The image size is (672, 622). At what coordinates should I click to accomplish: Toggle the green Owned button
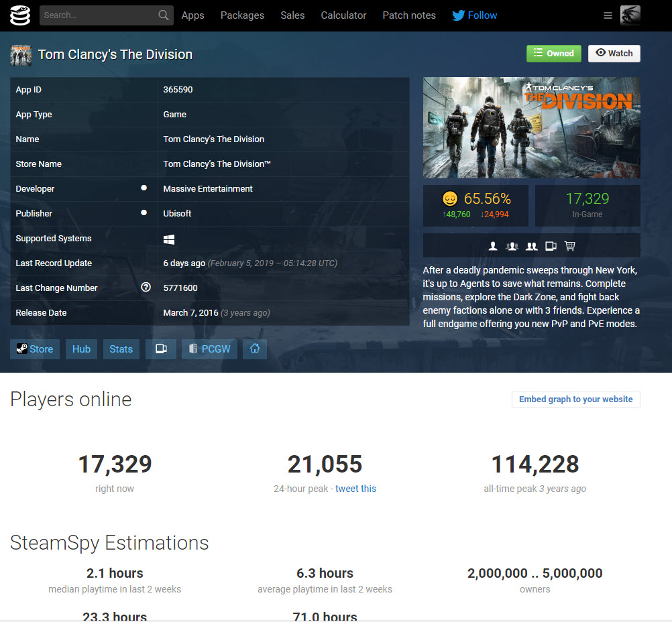click(553, 54)
